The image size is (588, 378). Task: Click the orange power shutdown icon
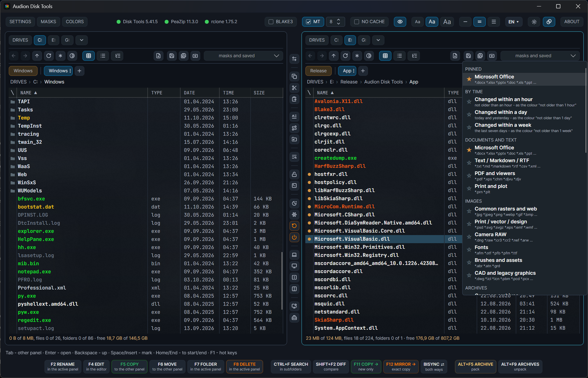(294, 237)
